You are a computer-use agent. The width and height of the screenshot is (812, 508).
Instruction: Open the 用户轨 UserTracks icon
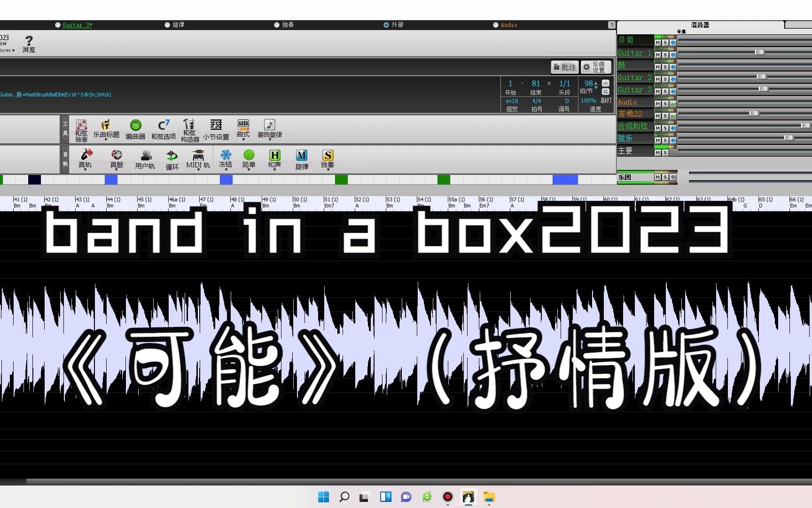point(145,159)
